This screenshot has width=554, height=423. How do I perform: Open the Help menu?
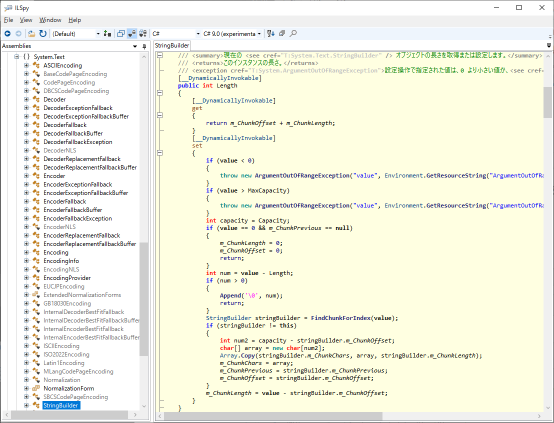click(x=75, y=20)
